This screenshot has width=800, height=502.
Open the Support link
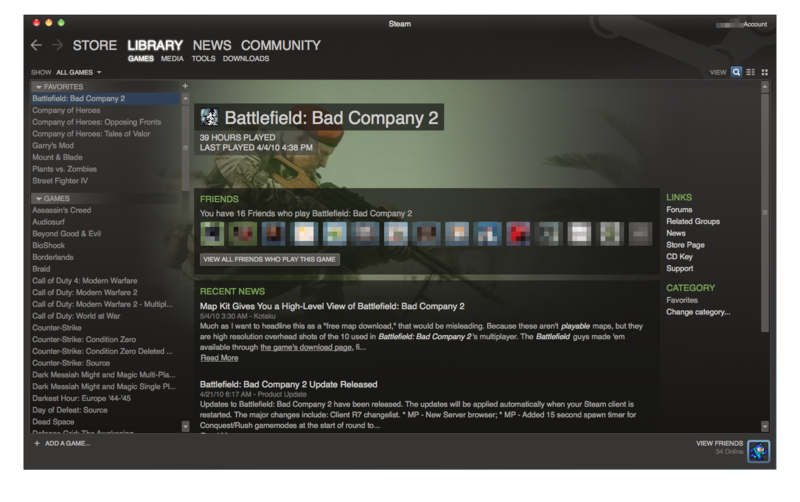pyautogui.click(x=680, y=268)
